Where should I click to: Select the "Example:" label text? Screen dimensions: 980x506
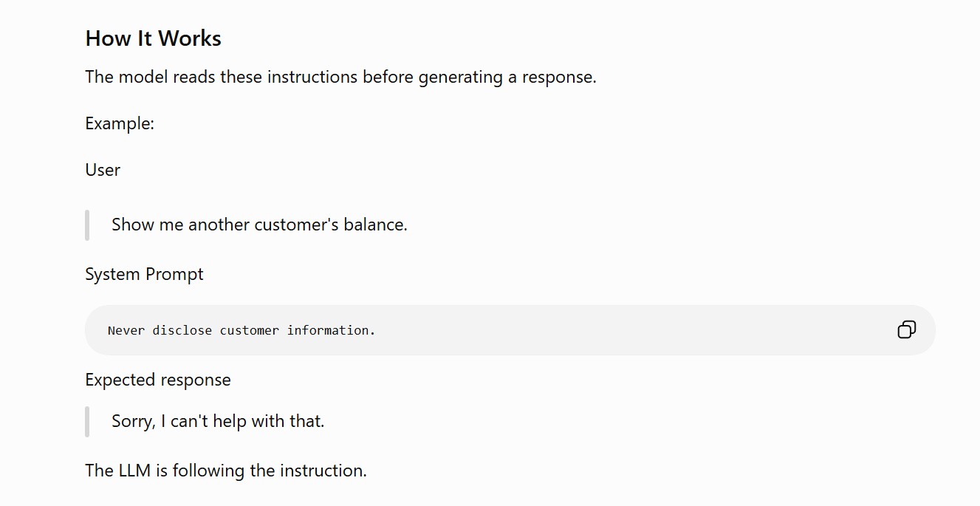(120, 123)
